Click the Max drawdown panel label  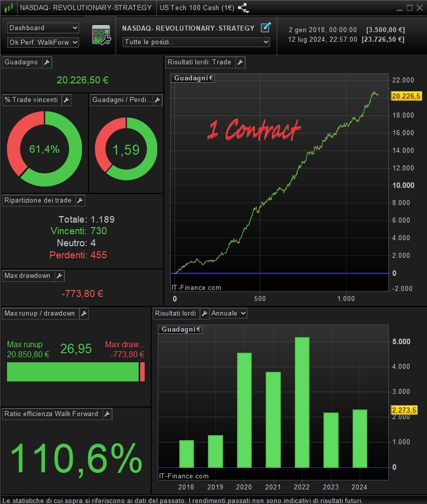pyautogui.click(x=27, y=276)
